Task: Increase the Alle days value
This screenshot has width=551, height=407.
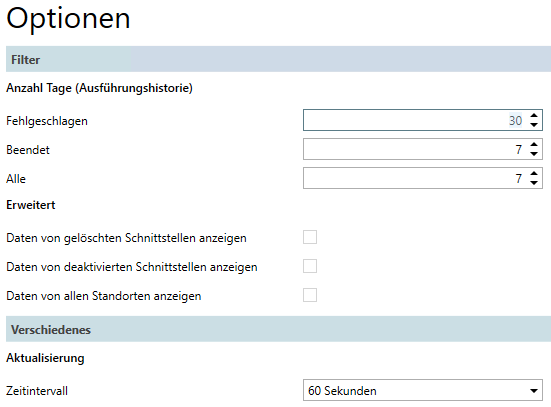Action: pos(534,173)
